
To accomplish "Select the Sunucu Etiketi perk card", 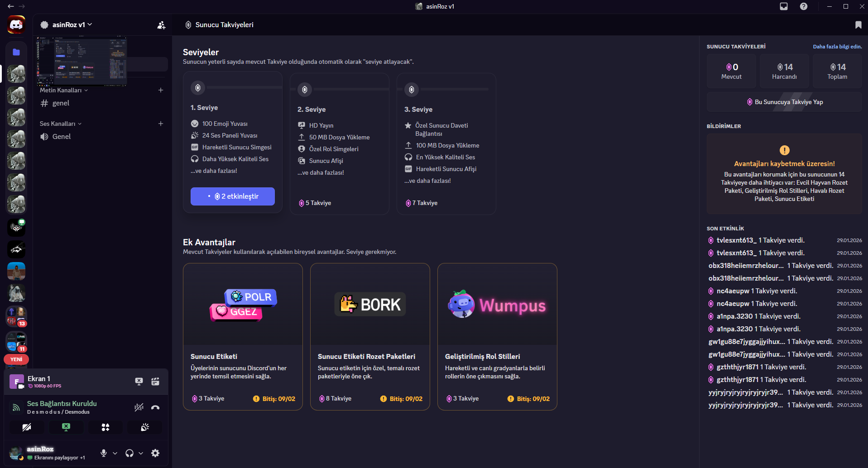I will click(x=243, y=337).
